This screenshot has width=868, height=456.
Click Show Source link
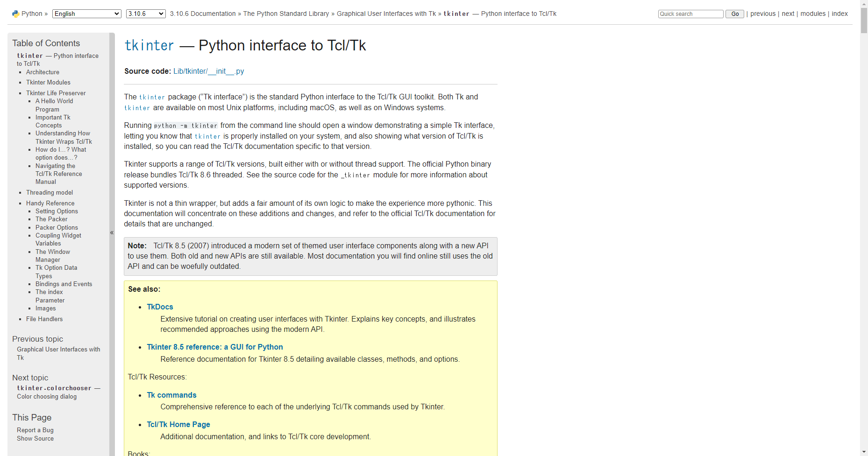tap(35, 438)
